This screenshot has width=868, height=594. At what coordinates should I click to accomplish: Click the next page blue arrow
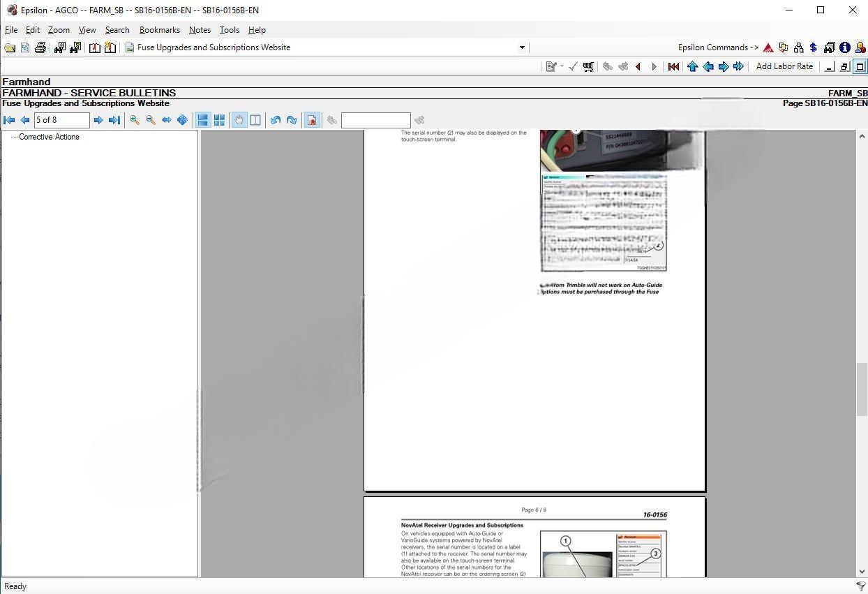[98, 120]
